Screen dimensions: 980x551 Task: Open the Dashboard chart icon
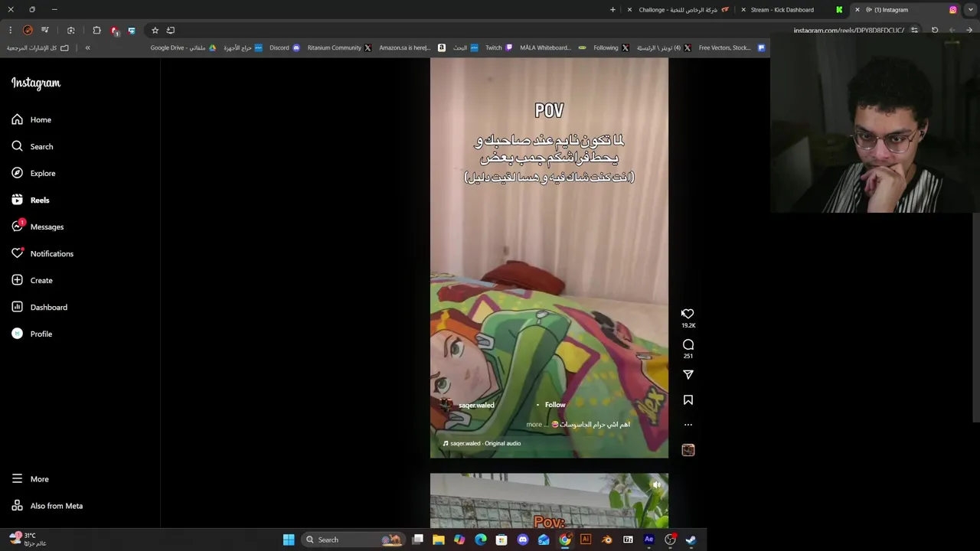pyautogui.click(x=17, y=307)
